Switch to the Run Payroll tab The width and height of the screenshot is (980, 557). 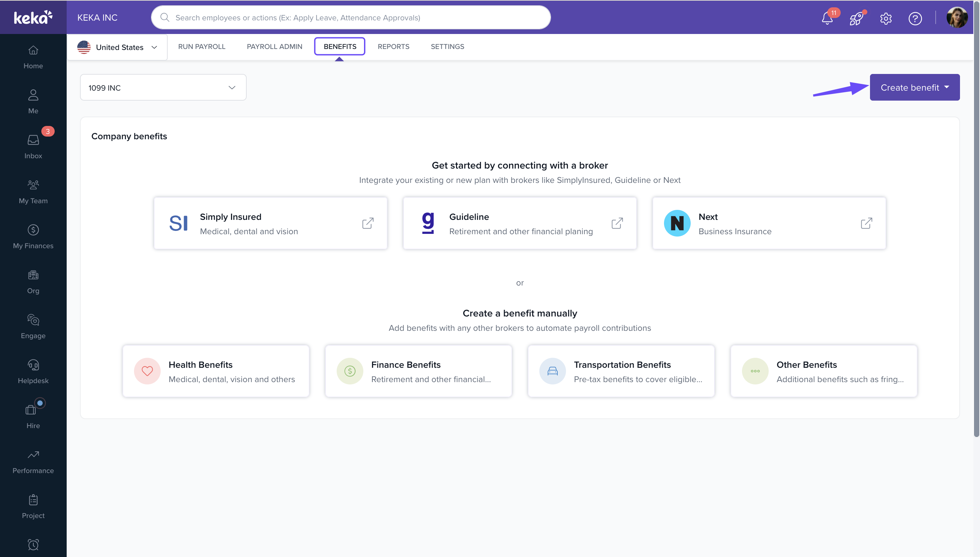[202, 47]
